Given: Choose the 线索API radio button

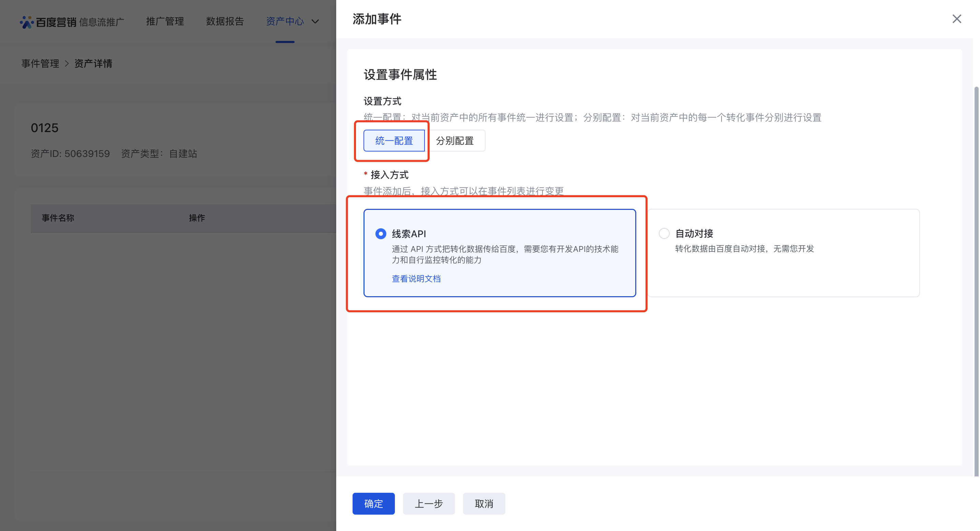Looking at the screenshot, I should pos(381,234).
